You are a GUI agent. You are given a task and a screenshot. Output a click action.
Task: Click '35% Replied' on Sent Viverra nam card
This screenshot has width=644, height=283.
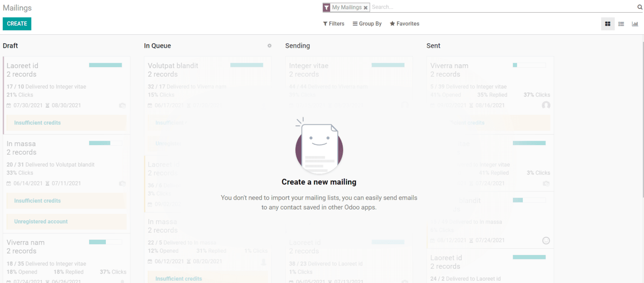(x=492, y=95)
